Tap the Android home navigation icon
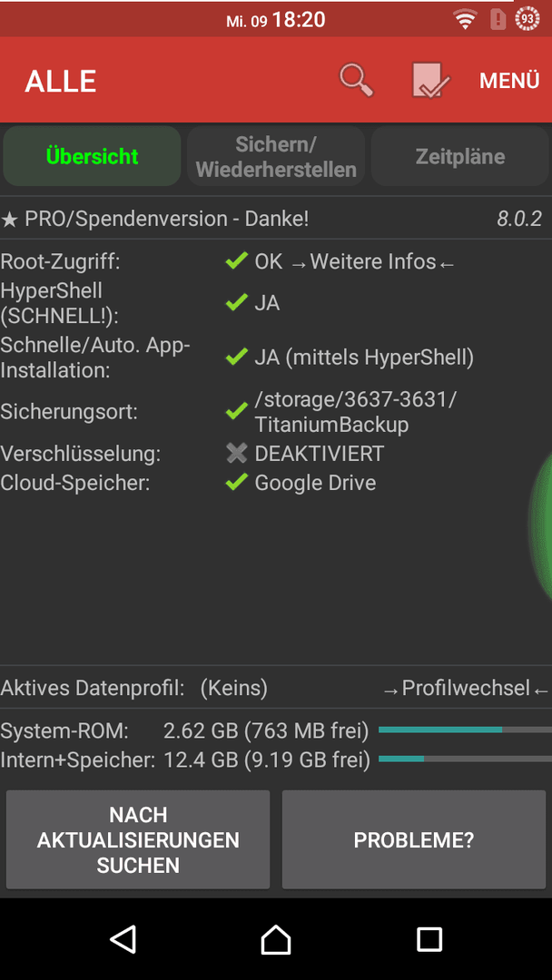The height and width of the screenshot is (980, 552). [x=276, y=939]
